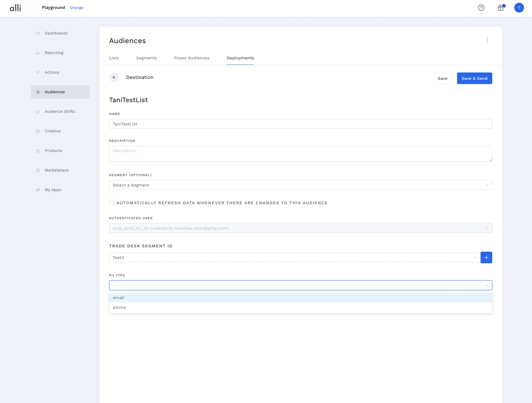532x403 pixels.
Task: Click into the Description text area
Action: [x=300, y=153]
